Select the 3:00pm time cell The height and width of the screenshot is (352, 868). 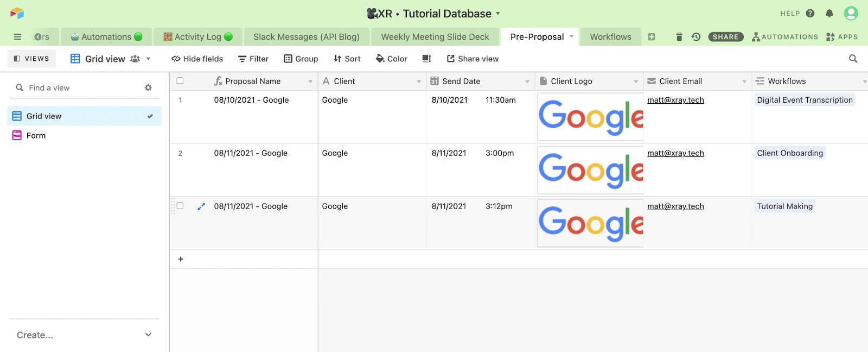500,153
